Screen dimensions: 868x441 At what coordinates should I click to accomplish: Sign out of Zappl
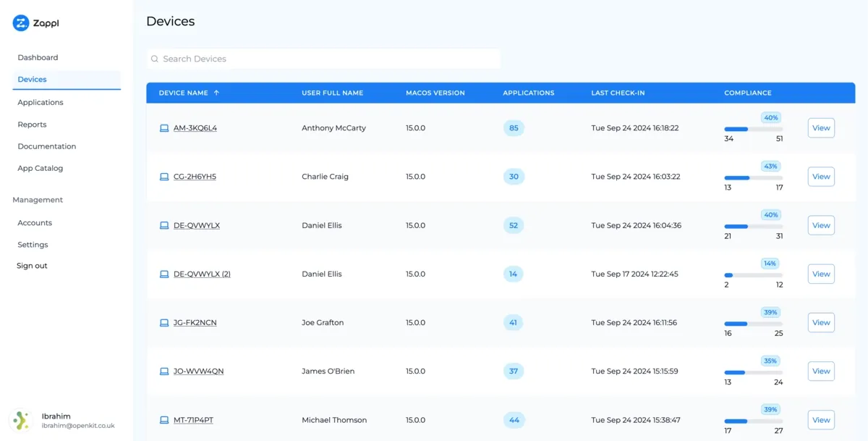32,265
